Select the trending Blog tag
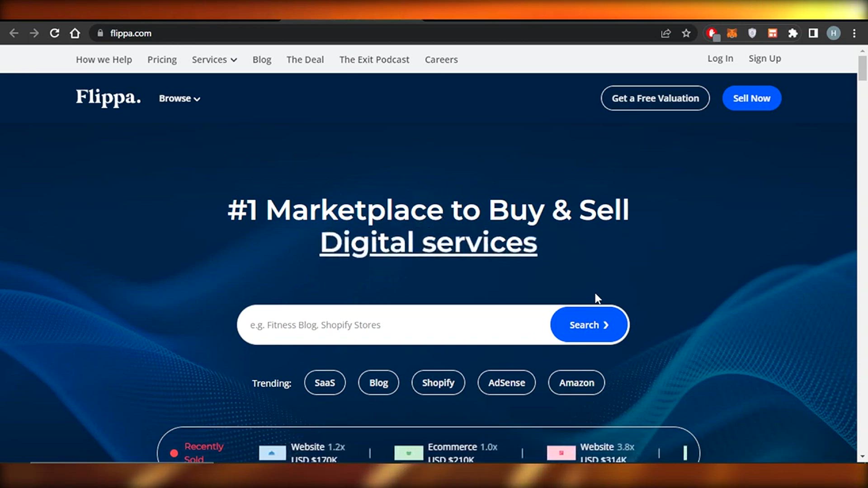868x488 pixels. coord(379,383)
